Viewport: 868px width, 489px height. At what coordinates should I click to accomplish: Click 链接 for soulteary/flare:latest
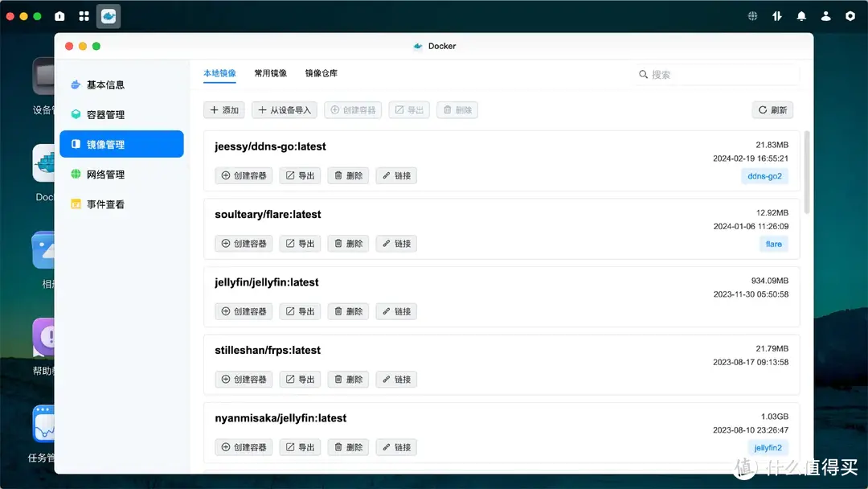pos(396,244)
